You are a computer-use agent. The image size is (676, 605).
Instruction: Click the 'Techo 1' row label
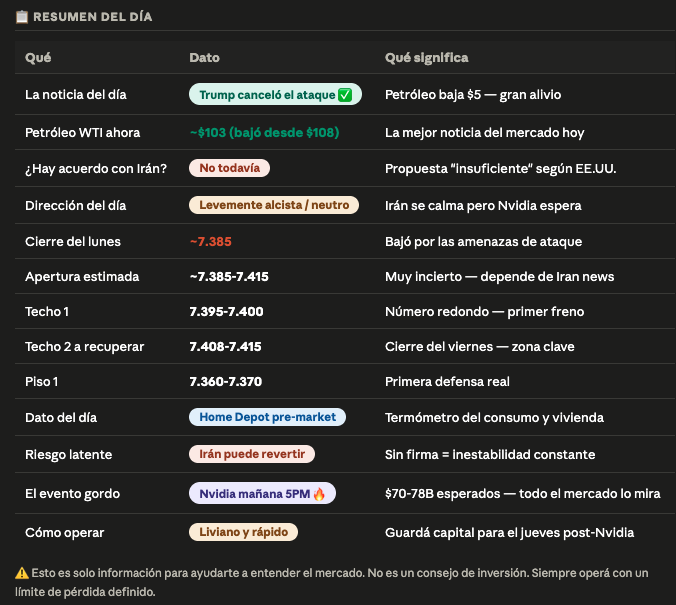coord(47,311)
